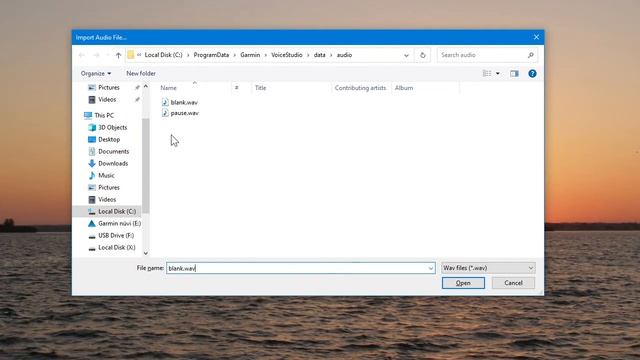Click the Open button

[463, 283]
